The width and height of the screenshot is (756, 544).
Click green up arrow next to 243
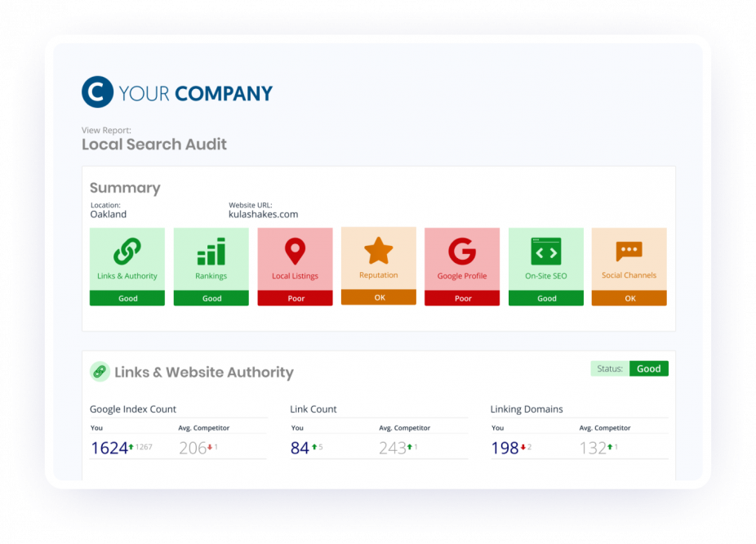[410, 447]
